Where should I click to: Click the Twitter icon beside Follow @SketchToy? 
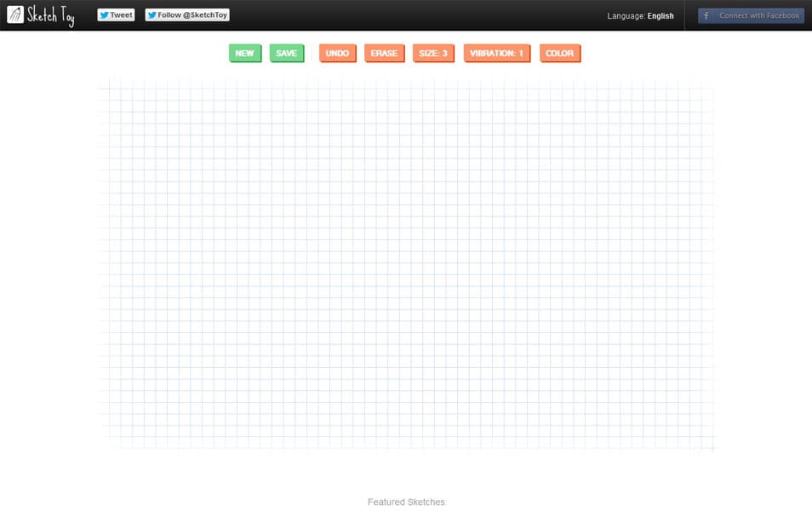pos(151,14)
